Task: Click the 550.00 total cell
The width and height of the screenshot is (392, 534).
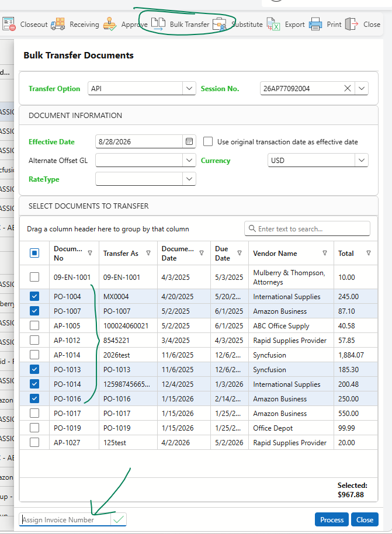Action: 356,414
